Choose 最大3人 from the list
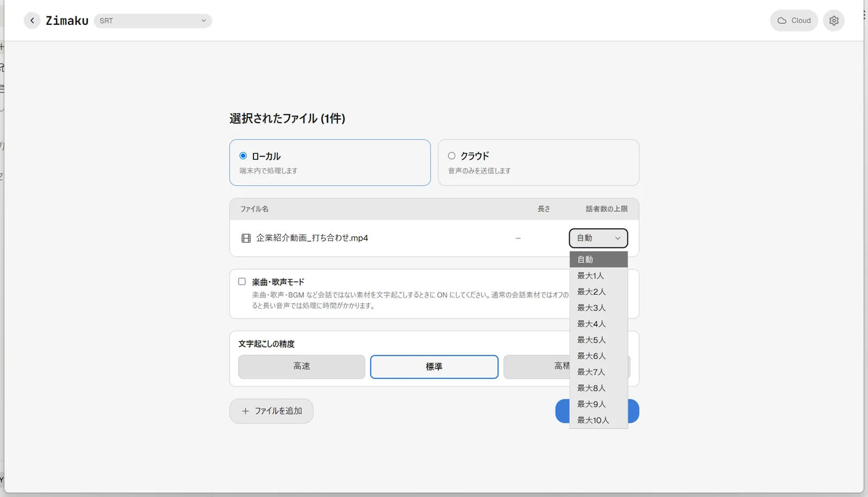 point(598,308)
